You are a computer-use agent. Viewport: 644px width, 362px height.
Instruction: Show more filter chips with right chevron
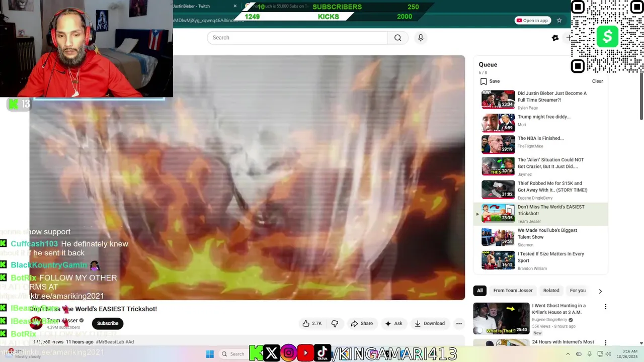click(600, 291)
